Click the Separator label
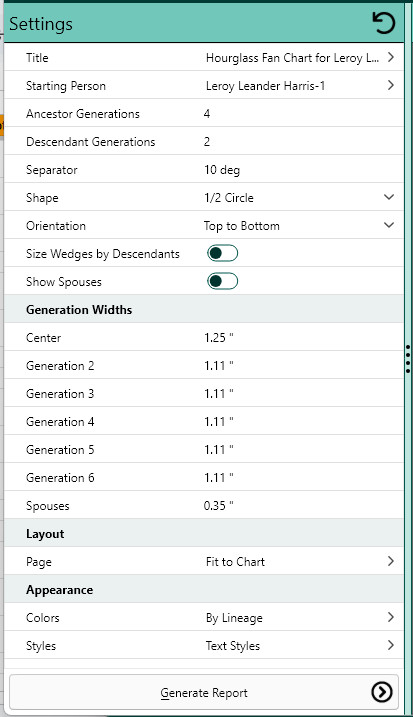The height and width of the screenshot is (717, 413). (x=52, y=170)
